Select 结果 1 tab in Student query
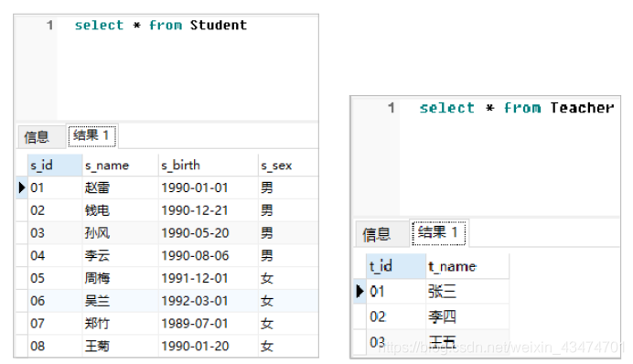 92,135
